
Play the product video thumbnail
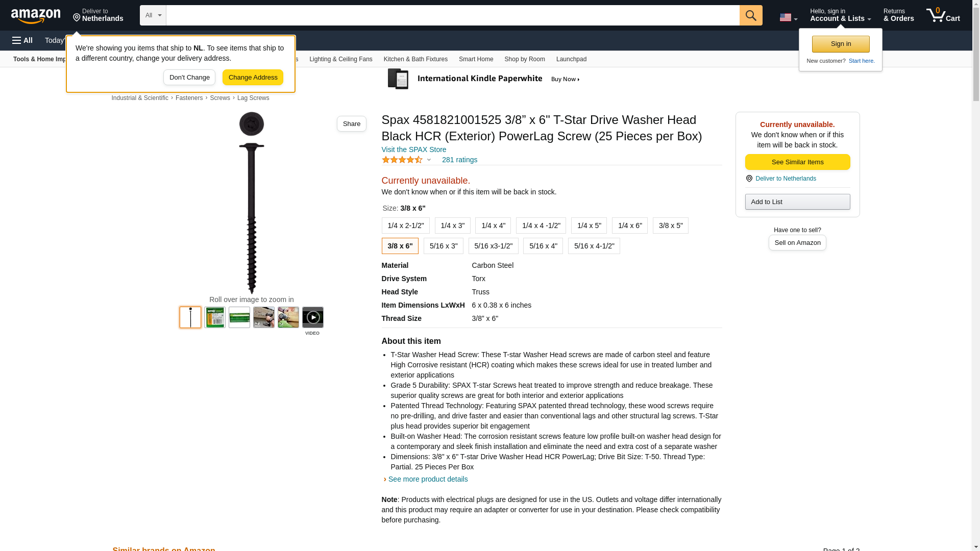(x=313, y=317)
